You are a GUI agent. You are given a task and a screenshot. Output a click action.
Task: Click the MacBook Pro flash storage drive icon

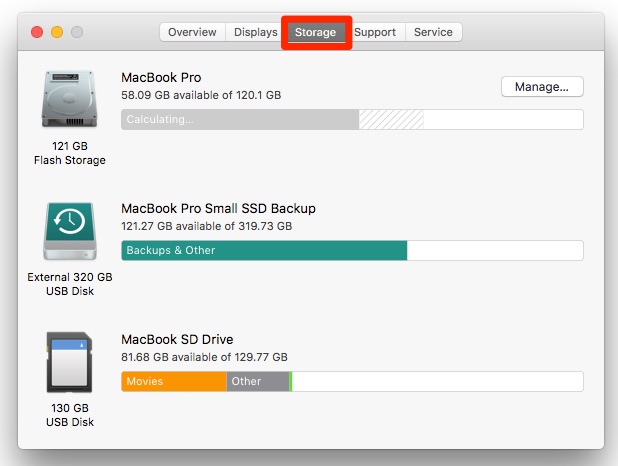click(x=69, y=101)
